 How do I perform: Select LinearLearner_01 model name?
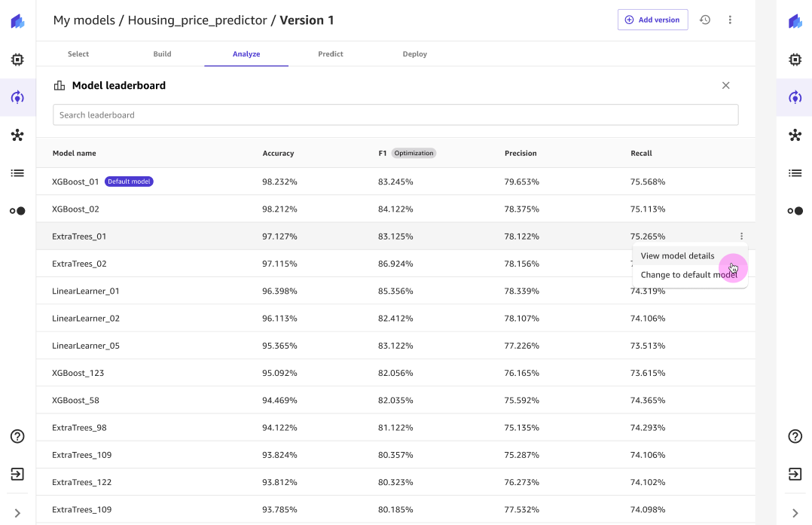coord(86,291)
